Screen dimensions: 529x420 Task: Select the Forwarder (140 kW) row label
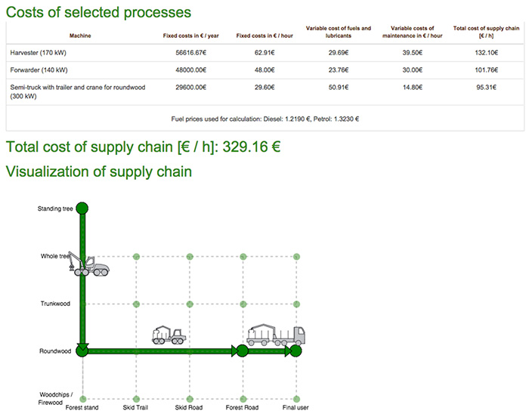click(x=39, y=70)
